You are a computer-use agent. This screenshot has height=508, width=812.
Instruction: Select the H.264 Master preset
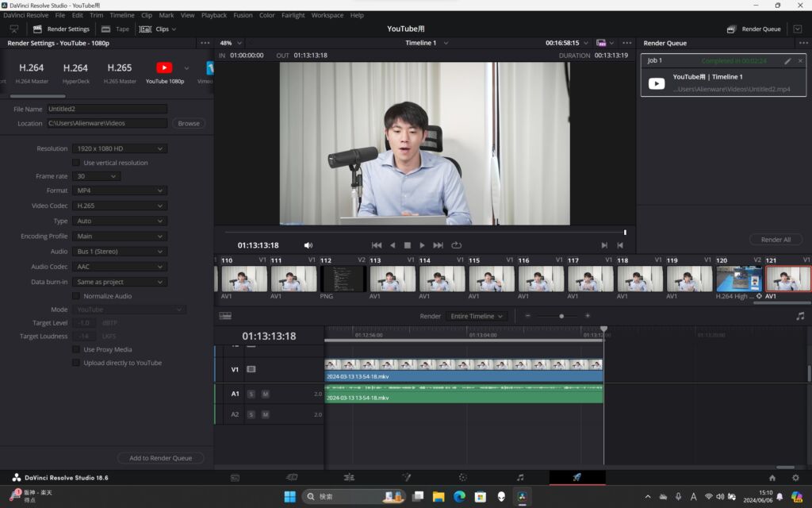click(x=32, y=73)
